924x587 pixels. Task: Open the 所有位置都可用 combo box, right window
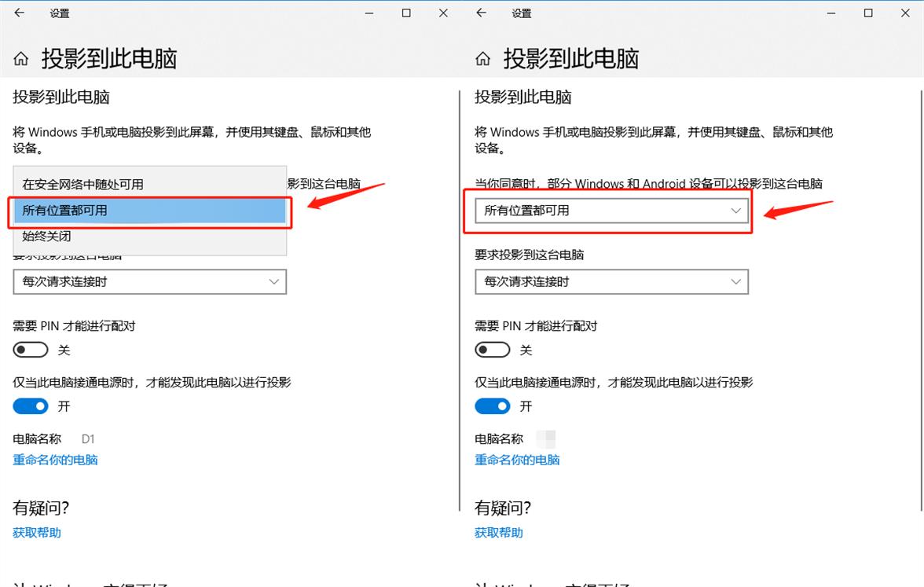[611, 211]
